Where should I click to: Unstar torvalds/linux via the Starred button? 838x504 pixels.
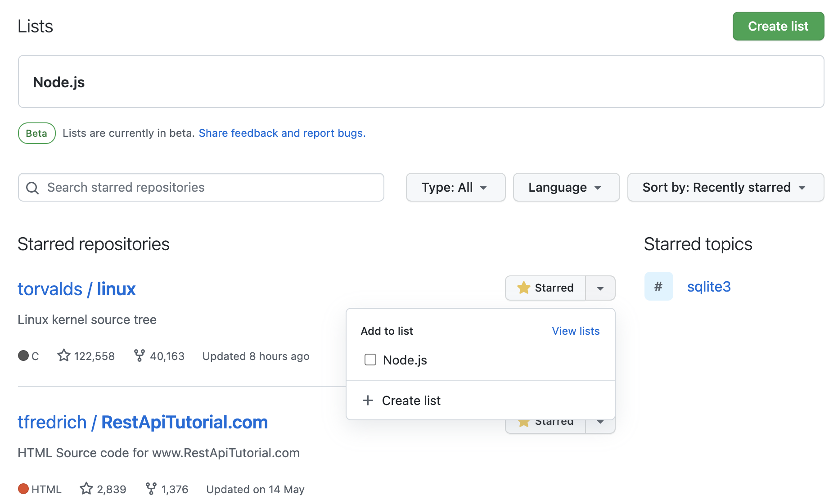coord(545,288)
